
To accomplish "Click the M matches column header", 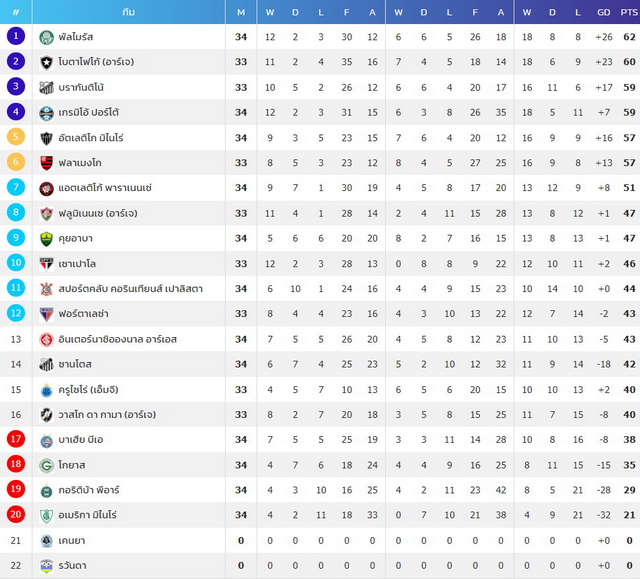I will click(241, 12).
